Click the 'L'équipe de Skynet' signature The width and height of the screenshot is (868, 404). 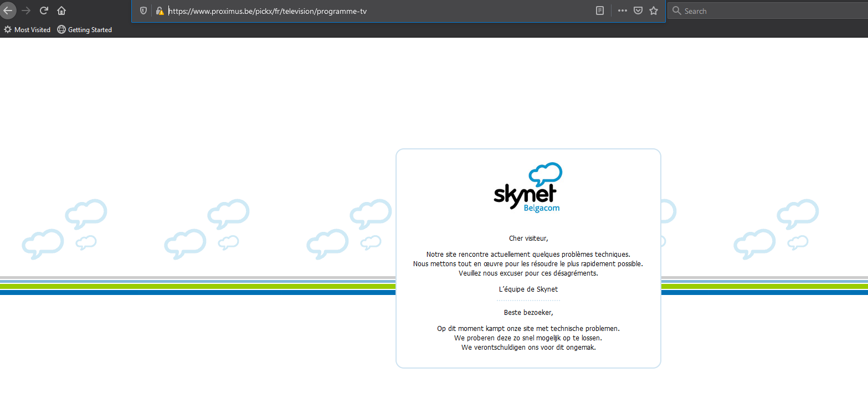(528, 289)
